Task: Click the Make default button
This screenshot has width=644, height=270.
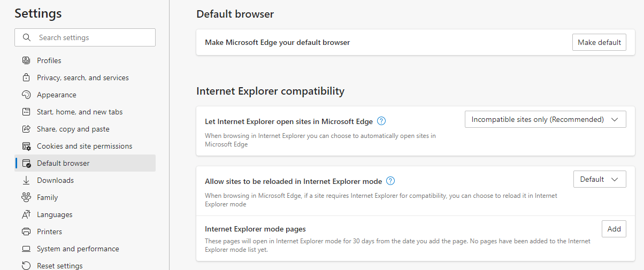Action: [x=599, y=42]
